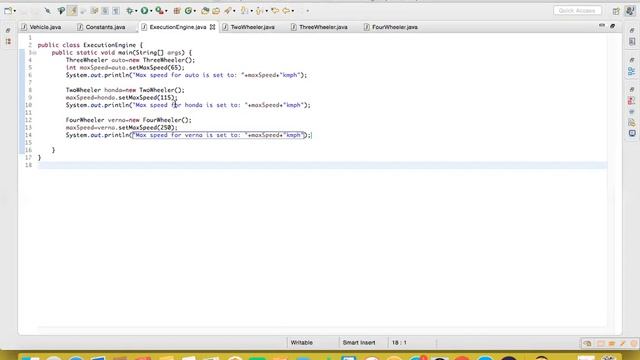Screen dimensions: 640x360
Task: Open the Task List icon on right trim
Action: [x=632, y=42]
